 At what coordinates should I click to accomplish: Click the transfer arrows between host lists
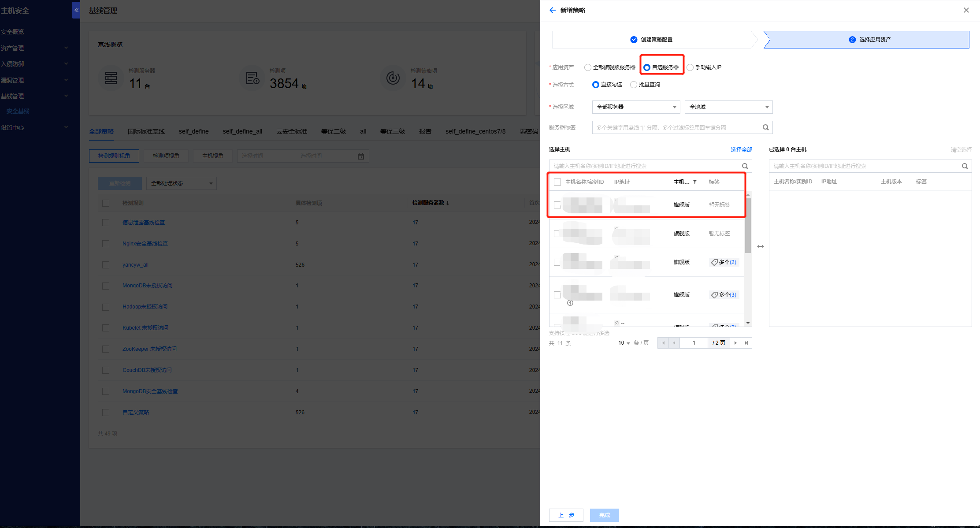(761, 246)
